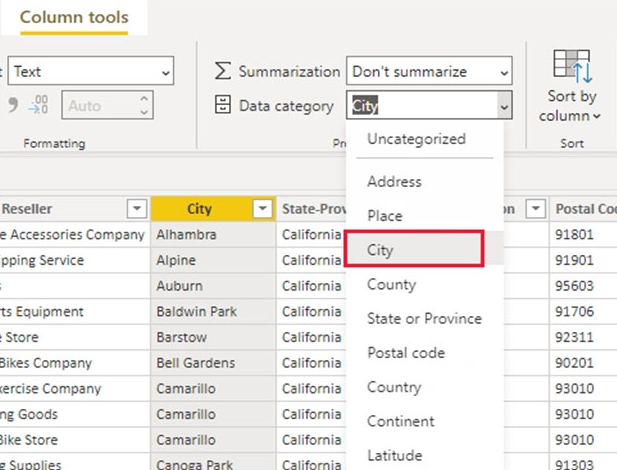Open the Text data type dropdown

pos(90,72)
